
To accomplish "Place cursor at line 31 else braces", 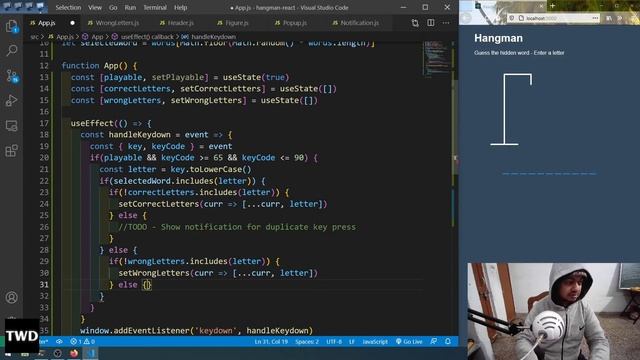I will coord(147,284).
